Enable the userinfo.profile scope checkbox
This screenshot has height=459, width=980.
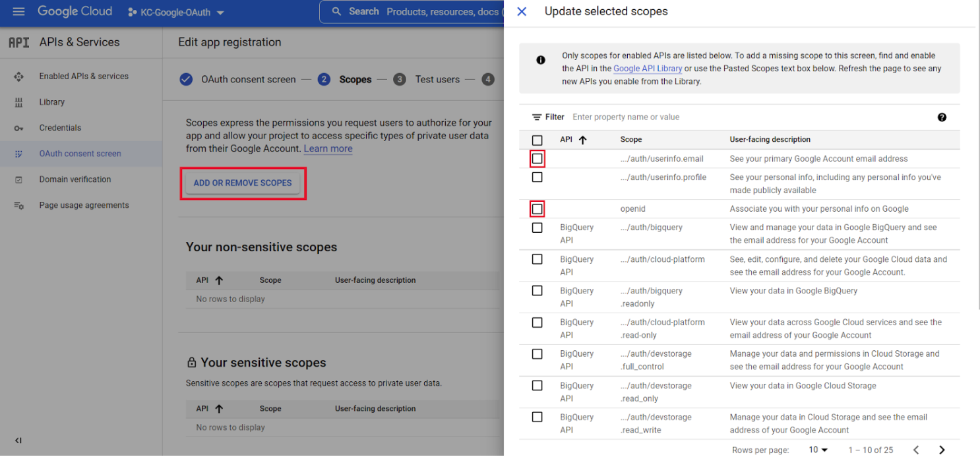(537, 177)
